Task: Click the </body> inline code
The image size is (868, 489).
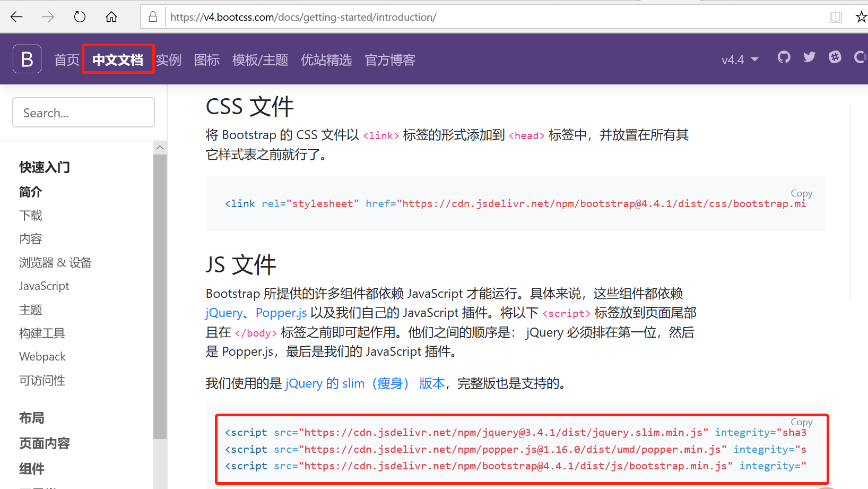Action: (256, 333)
